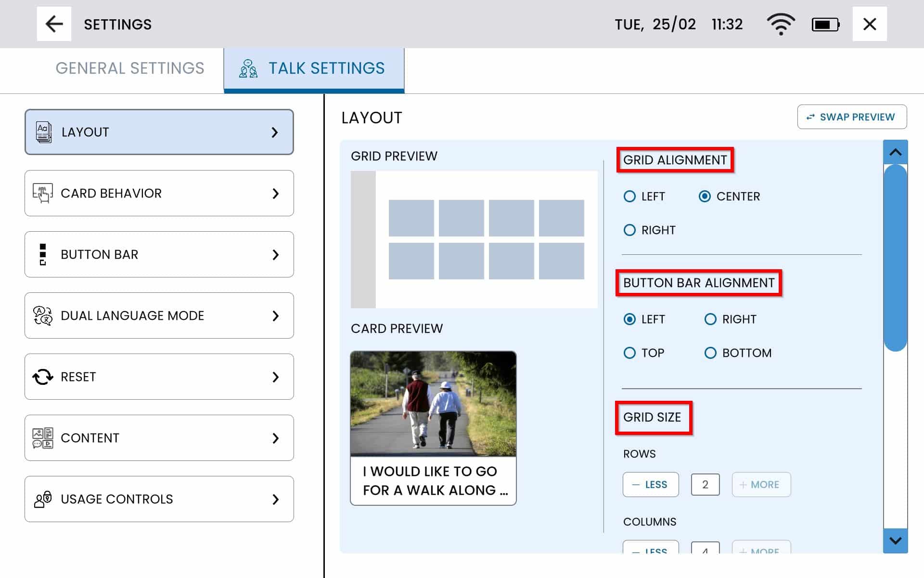Click the Card Behavior hand icon
This screenshot has width=924, height=578.
pyautogui.click(x=43, y=193)
